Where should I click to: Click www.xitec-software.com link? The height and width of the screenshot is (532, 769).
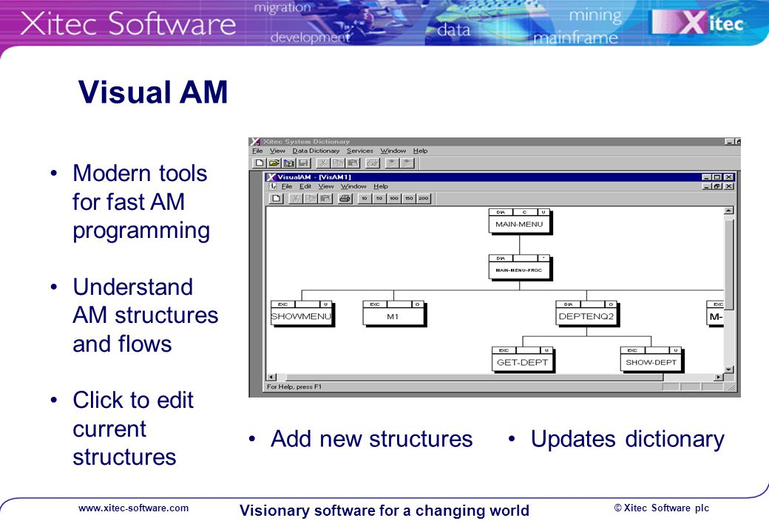(x=133, y=508)
